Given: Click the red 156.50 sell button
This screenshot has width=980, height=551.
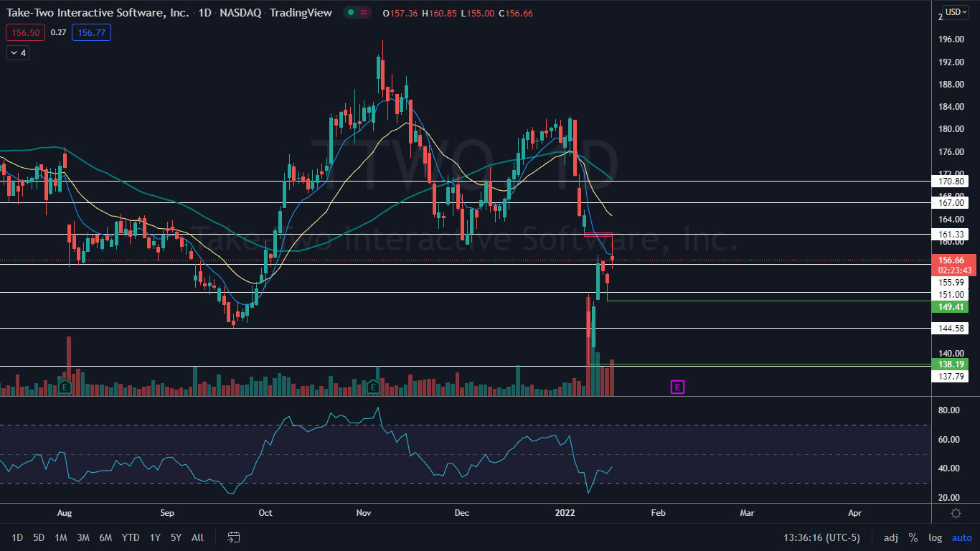Looking at the screenshot, I should click(x=25, y=32).
